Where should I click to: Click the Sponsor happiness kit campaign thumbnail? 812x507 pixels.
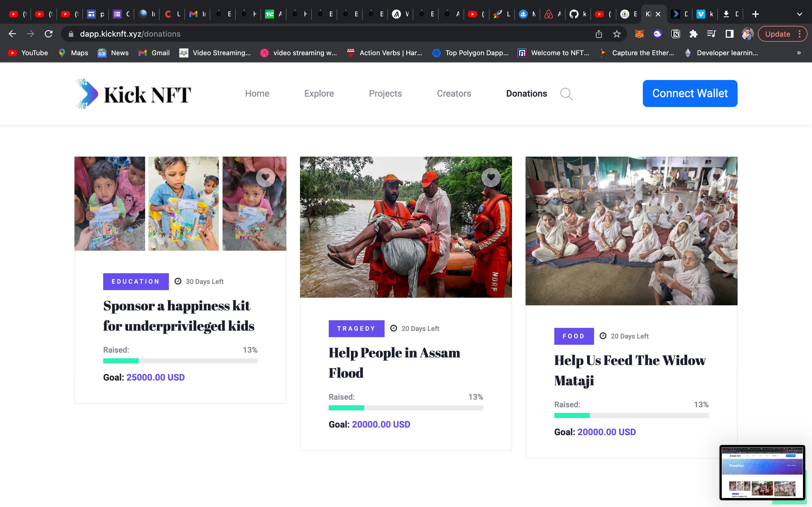[180, 203]
